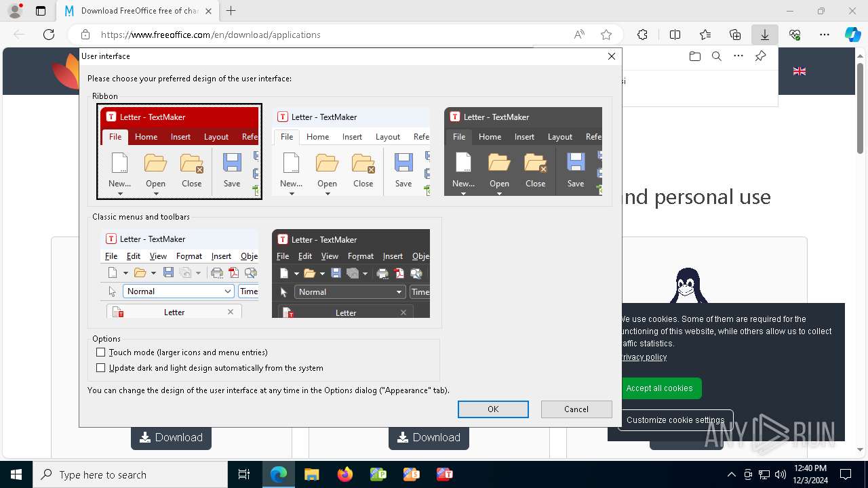Open Browser essentials icon

point(795,35)
